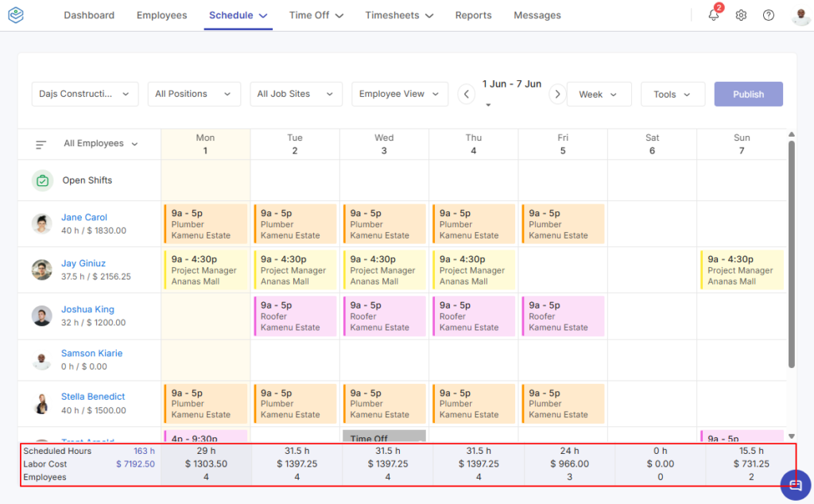Click the 1 Jun - 7 Jun date range
The height and width of the screenshot is (504, 814).
[x=511, y=84]
